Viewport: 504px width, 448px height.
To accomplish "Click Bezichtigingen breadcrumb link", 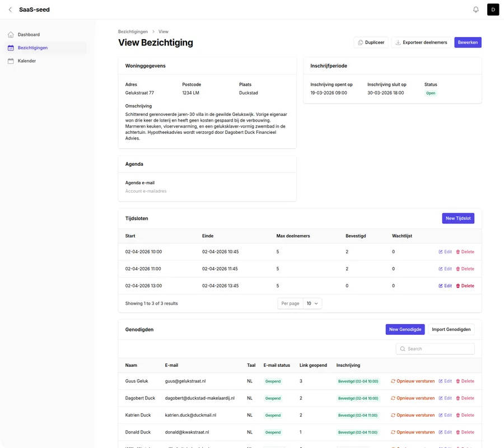I will (133, 32).
